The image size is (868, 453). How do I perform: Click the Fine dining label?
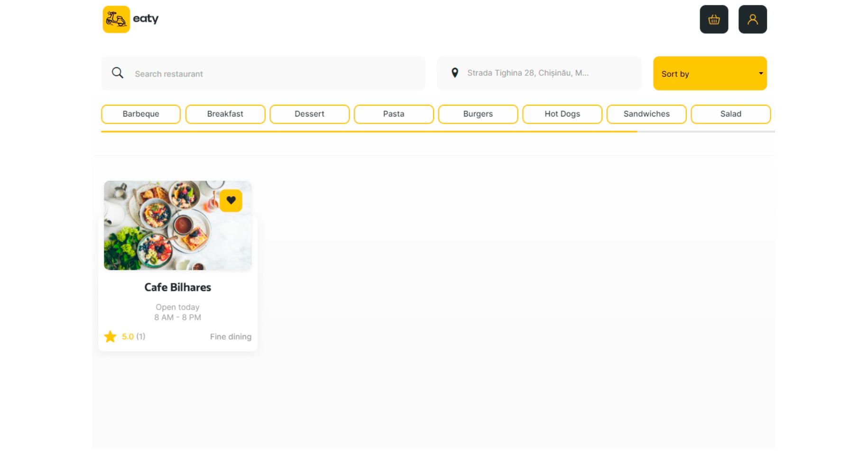coord(231,336)
